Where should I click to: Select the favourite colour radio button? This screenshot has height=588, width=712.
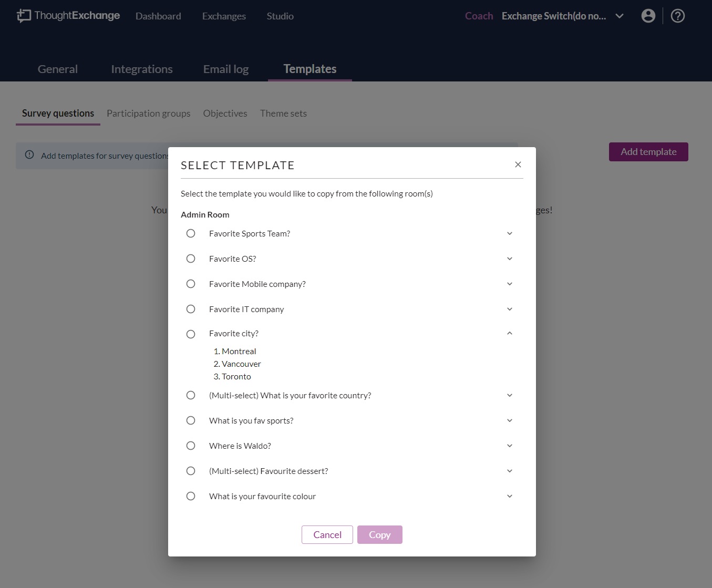(191, 496)
